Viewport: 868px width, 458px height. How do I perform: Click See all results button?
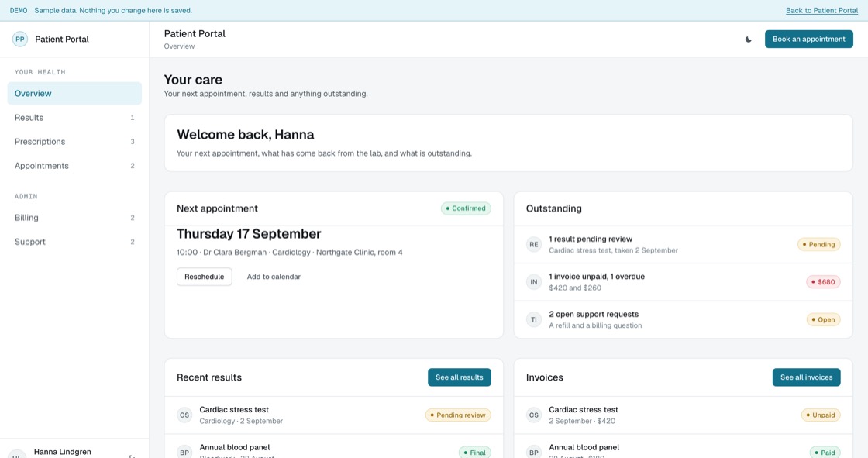pos(459,377)
